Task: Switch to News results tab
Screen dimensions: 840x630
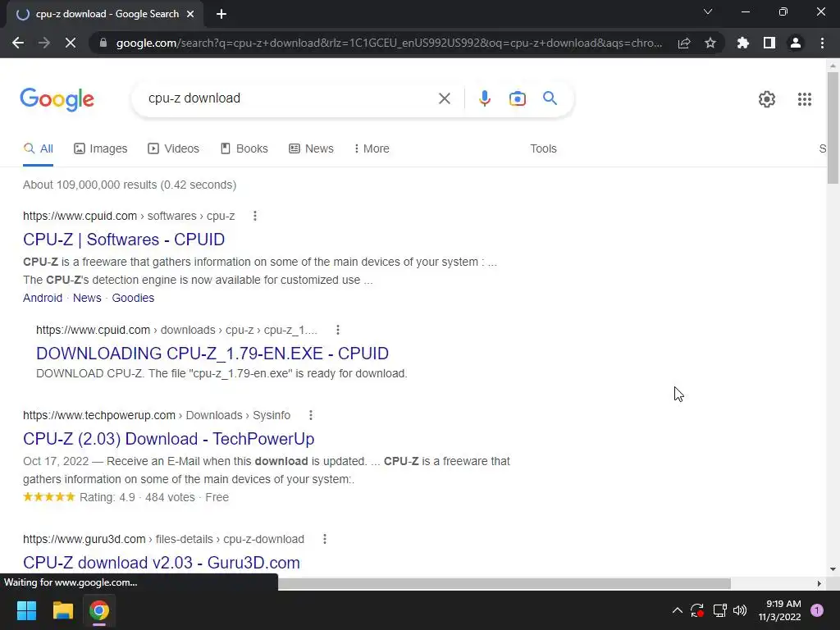Action: tap(311, 149)
